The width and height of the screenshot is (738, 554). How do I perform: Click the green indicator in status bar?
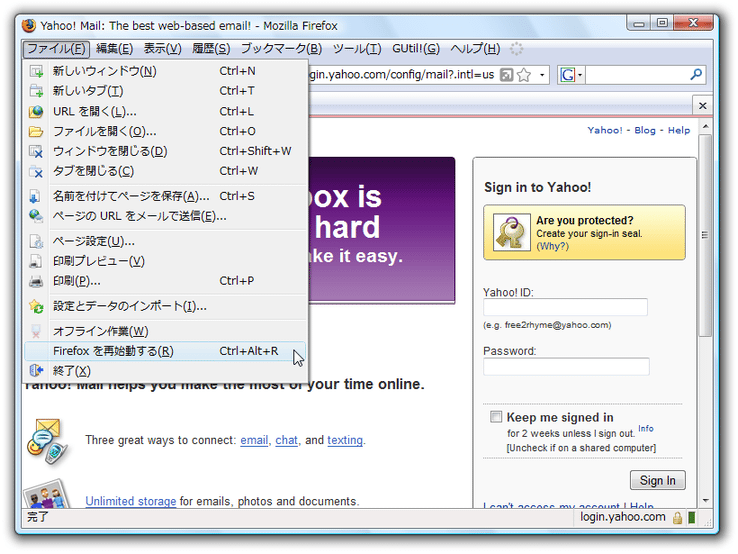point(691,518)
